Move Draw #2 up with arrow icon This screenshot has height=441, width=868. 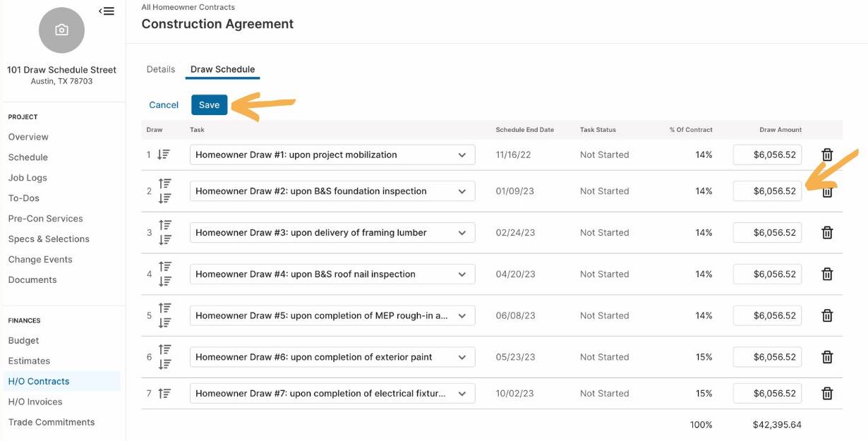(x=165, y=183)
